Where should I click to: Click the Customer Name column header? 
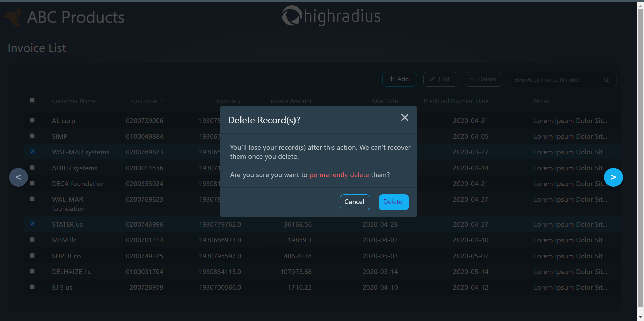[74, 101]
